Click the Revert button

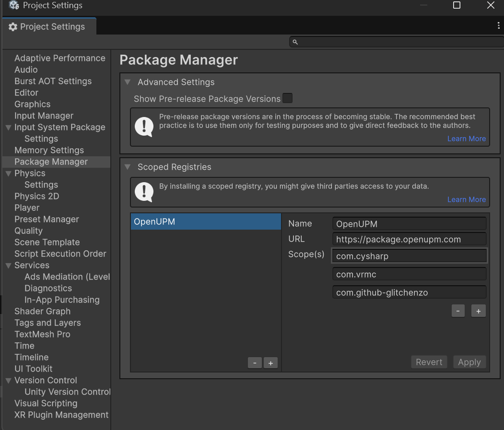(x=429, y=362)
